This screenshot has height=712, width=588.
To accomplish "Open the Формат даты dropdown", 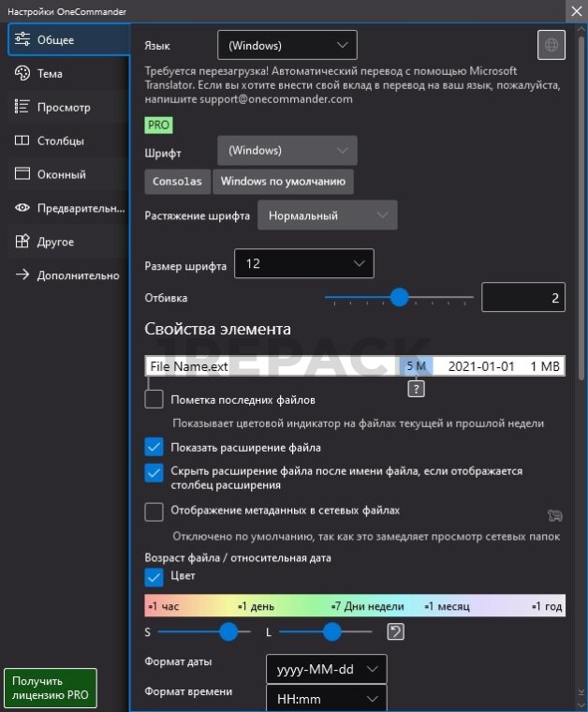I will click(326, 669).
